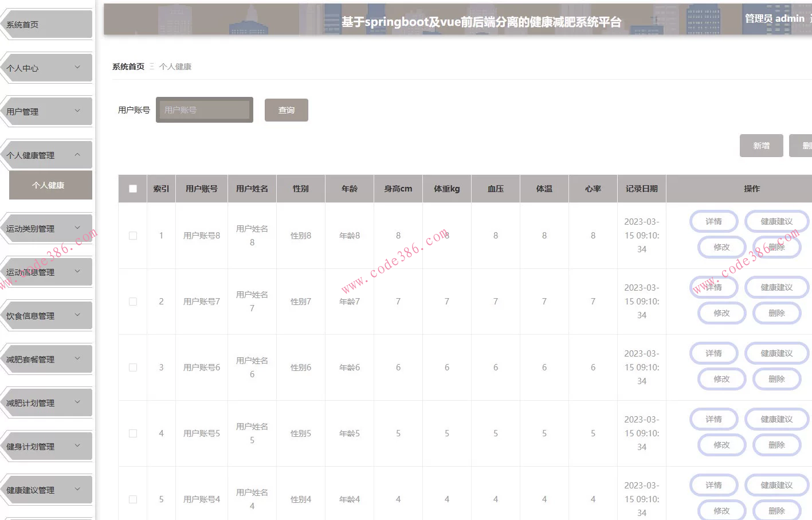Click 健康建议 for row 用户账号6
812x520 pixels.
pos(776,353)
